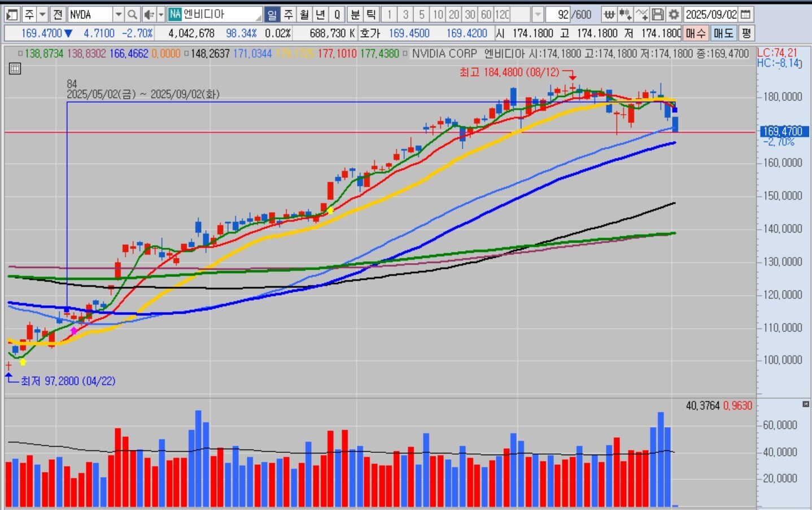Click the 180.0000 price axis label
The height and width of the screenshot is (510, 812).
[x=783, y=96]
